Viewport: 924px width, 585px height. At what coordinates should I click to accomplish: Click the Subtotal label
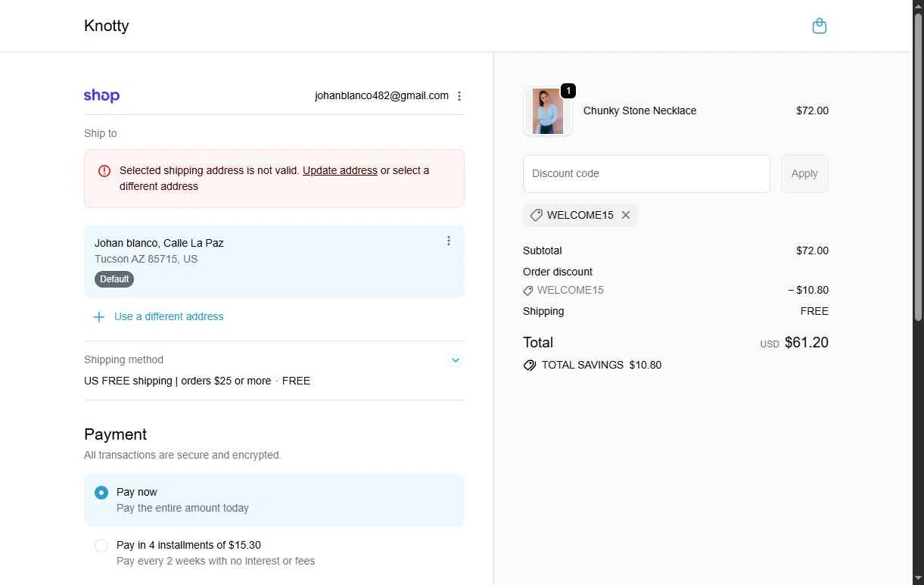543,250
